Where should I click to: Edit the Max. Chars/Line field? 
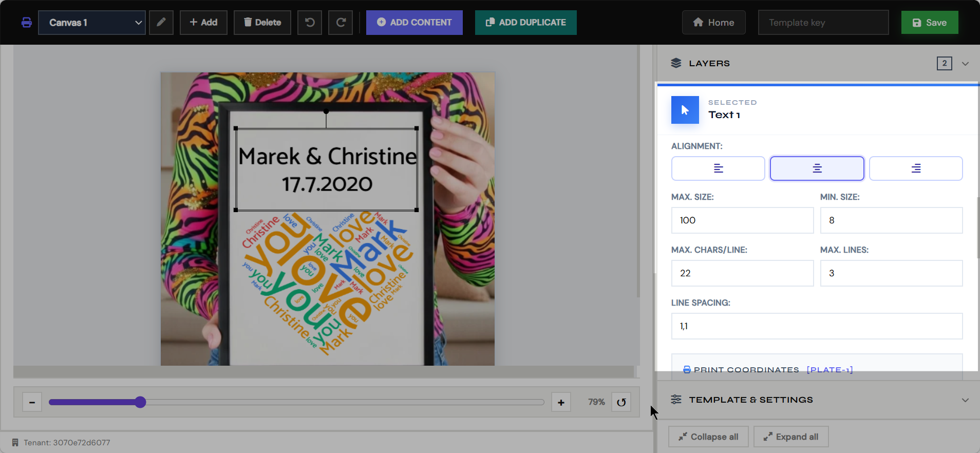pos(743,273)
